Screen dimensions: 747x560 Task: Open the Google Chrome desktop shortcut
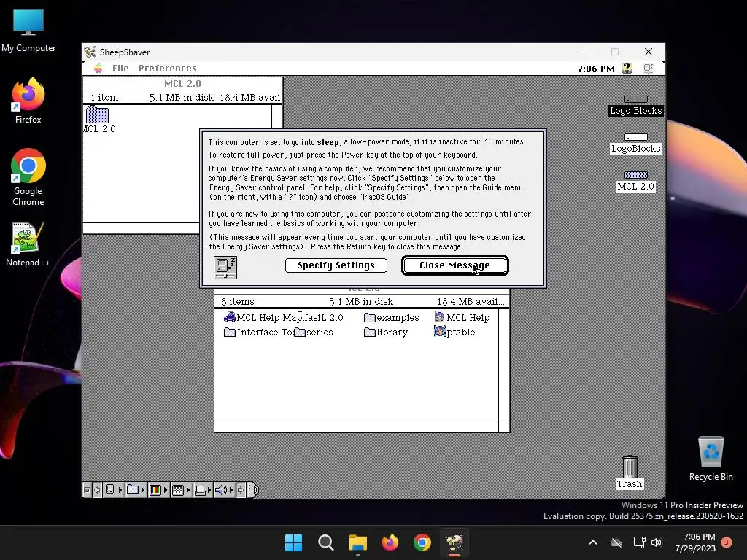(28, 177)
